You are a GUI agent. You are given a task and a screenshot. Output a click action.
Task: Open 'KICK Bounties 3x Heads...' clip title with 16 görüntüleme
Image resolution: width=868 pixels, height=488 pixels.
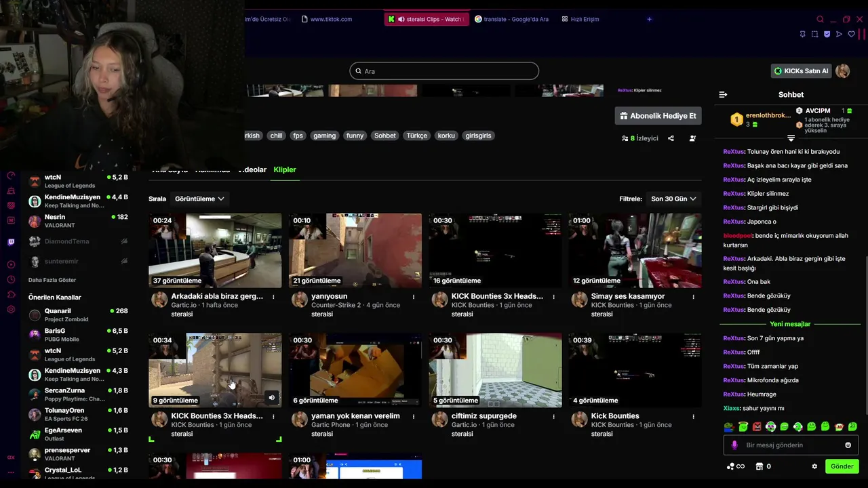[497, 296]
